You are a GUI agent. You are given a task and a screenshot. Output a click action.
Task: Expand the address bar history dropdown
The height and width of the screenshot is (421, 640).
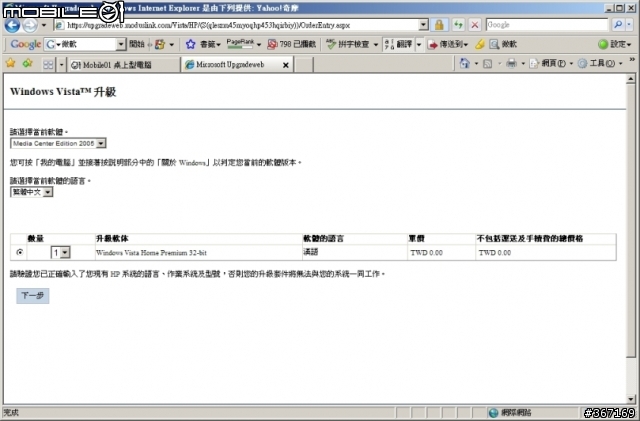(424, 25)
